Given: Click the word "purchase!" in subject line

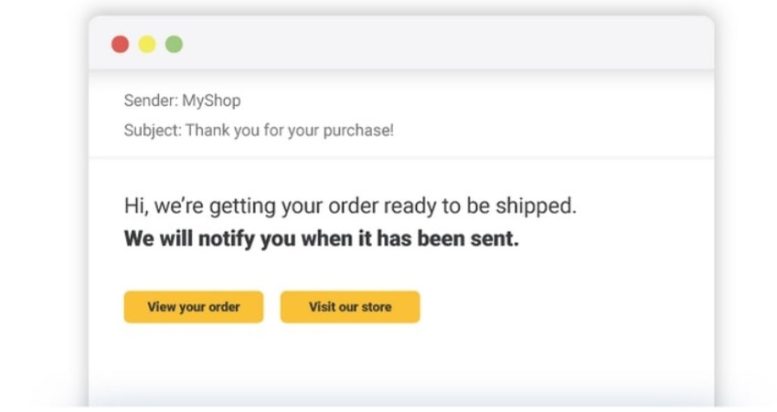Looking at the screenshot, I should [358, 131].
